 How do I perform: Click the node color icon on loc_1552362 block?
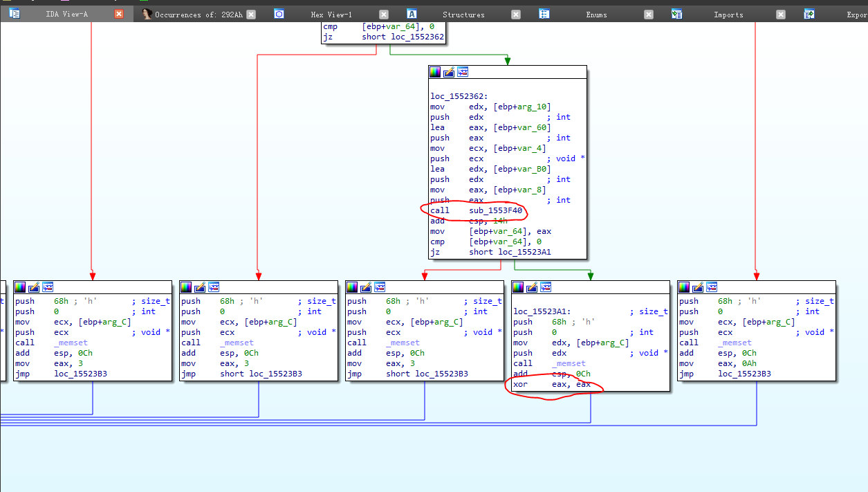pos(435,72)
